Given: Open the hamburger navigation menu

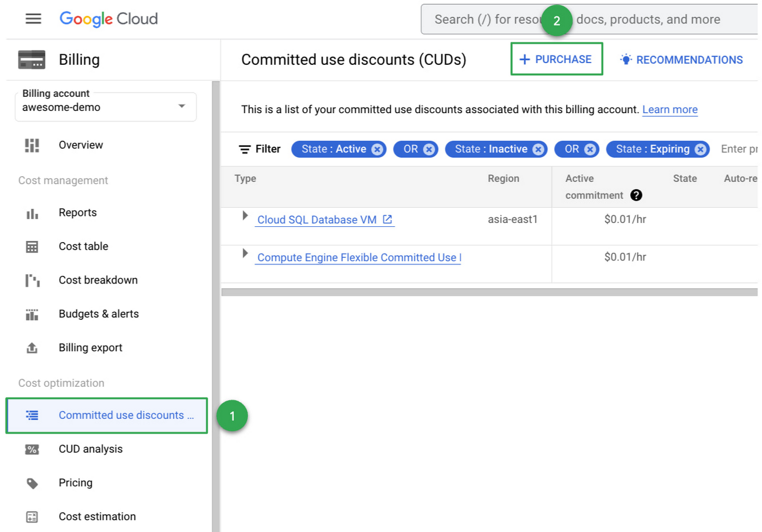Looking at the screenshot, I should pos(33,19).
